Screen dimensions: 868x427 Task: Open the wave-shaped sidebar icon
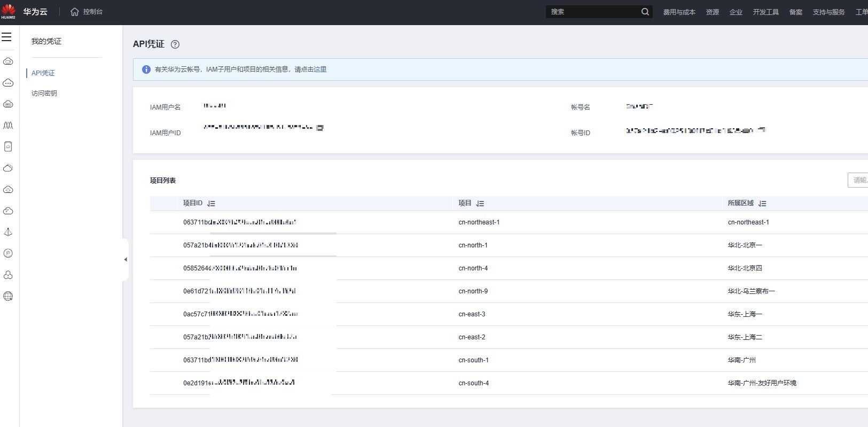pos(8,126)
